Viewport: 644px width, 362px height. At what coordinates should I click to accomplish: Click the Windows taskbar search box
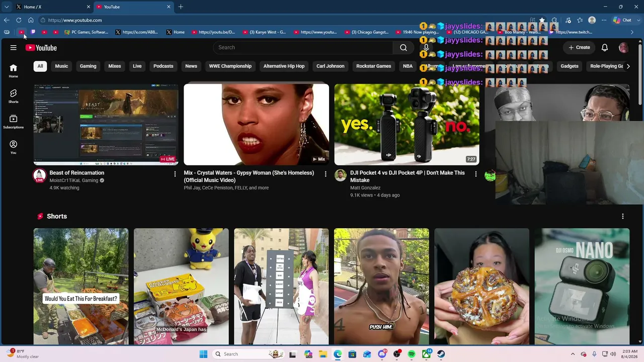[249, 354]
